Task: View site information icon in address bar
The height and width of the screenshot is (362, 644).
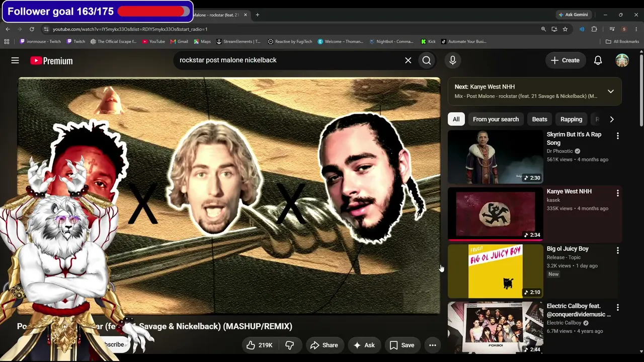Action: (x=46, y=29)
